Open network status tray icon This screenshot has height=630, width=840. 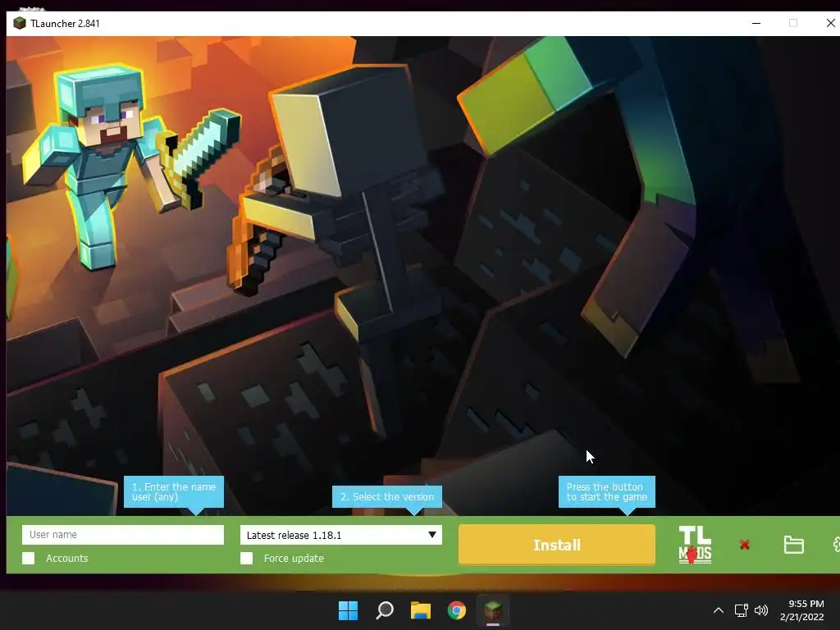[741, 610]
